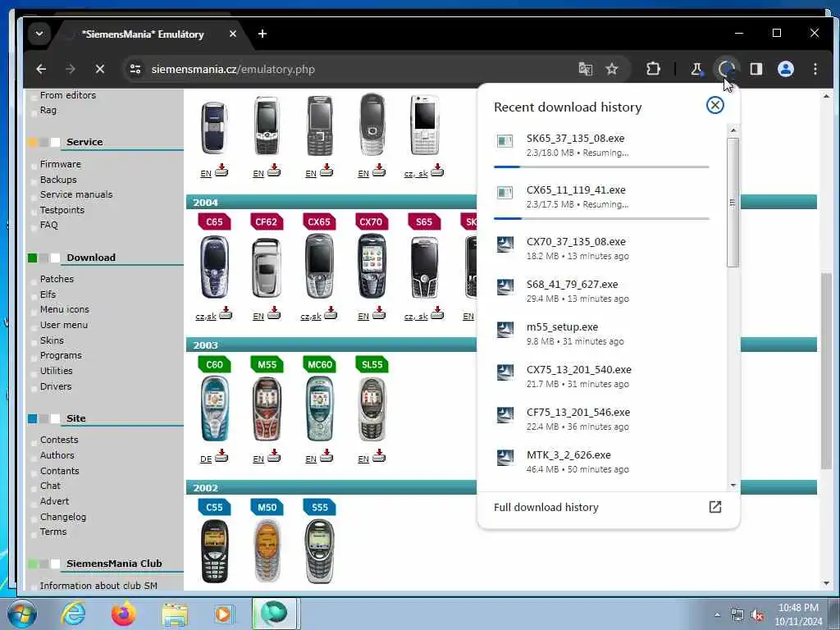This screenshot has height=630, width=840.
Task: Open Chrome three-dot menu
Action: pyautogui.click(x=815, y=69)
